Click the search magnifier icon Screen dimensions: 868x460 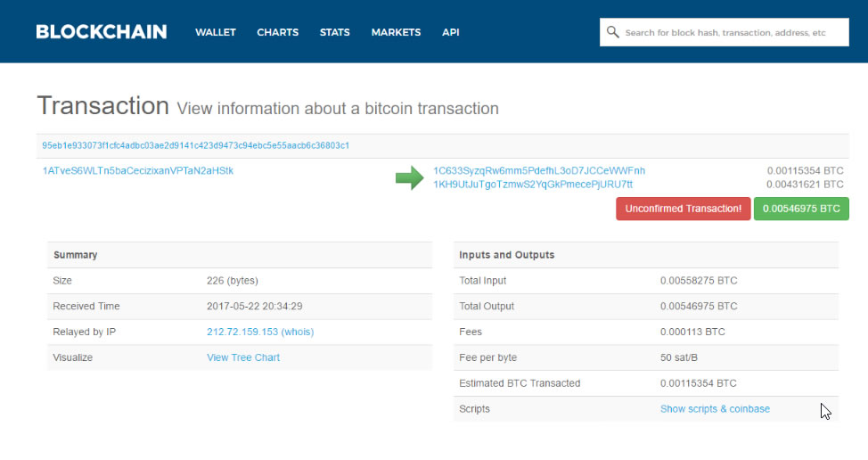612,32
